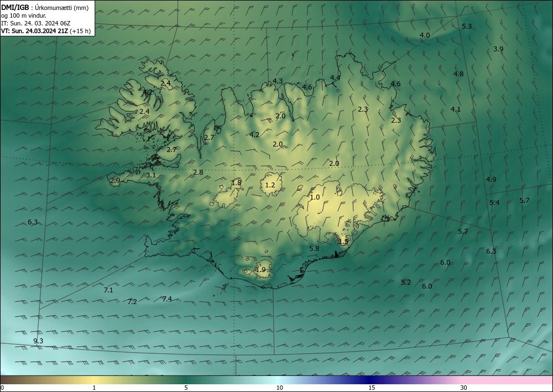Click the 5.8 value label
Viewport: 553px width, 392px height.
pyautogui.click(x=314, y=249)
